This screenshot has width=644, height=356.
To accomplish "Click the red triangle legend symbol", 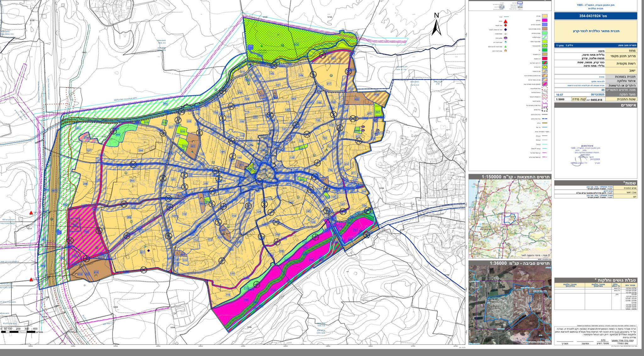I will point(506,21).
